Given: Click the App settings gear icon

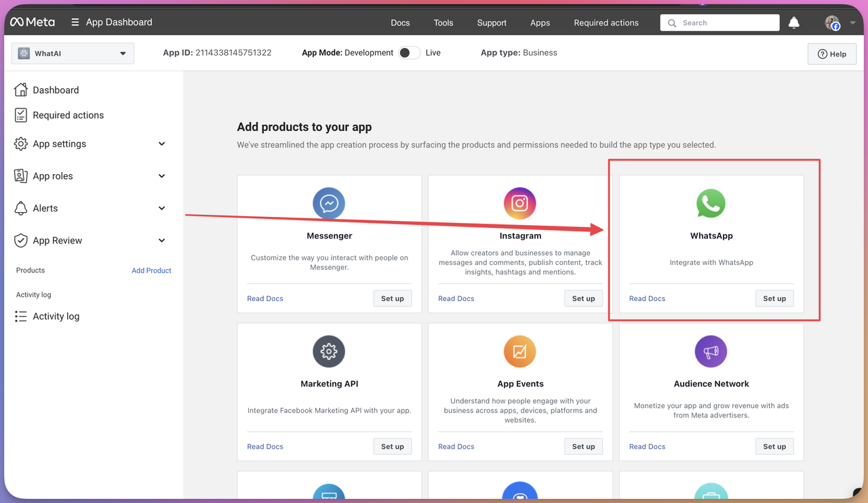Looking at the screenshot, I should pyautogui.click(x=21, y=144).
